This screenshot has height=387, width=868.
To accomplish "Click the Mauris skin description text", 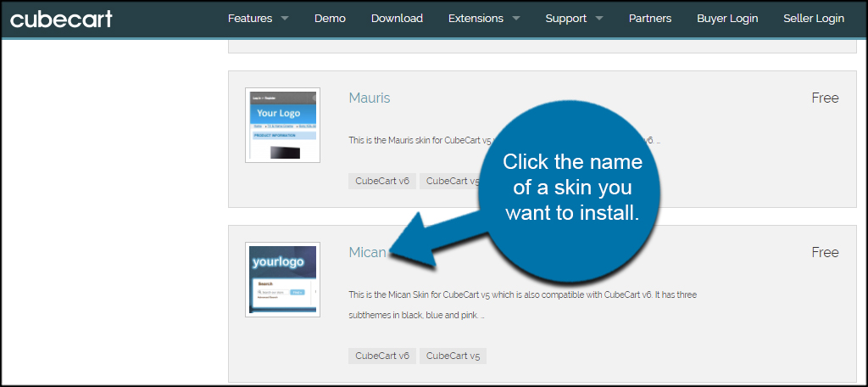I will 504,141.
